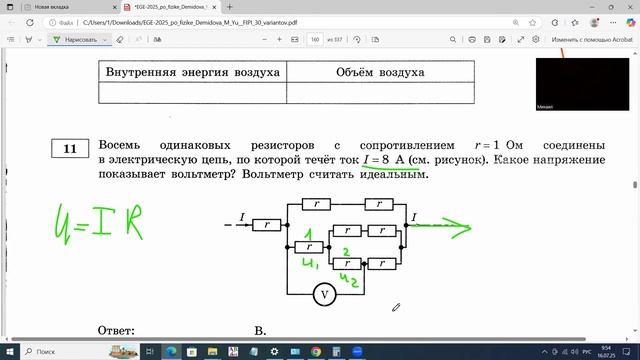The image size is (640, 360).
Task: Rotate the PDF page
Action: [x=357, y=40]
